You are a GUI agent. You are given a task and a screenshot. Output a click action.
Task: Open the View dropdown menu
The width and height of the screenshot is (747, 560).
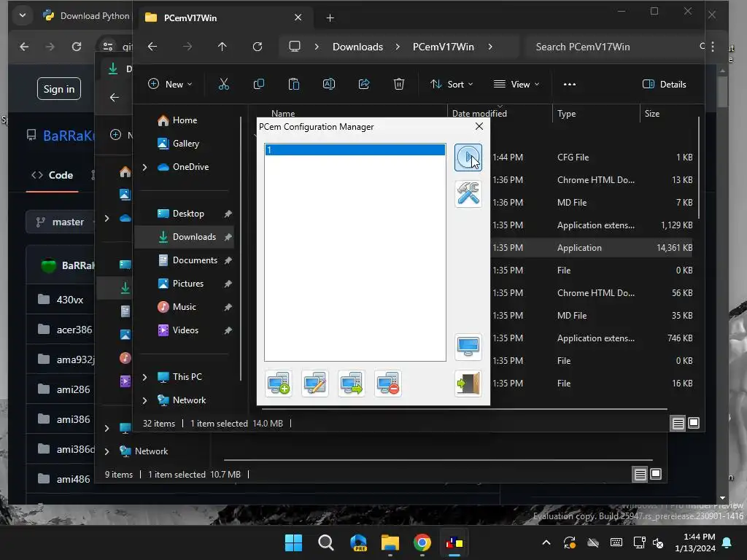tap(516, 85)
